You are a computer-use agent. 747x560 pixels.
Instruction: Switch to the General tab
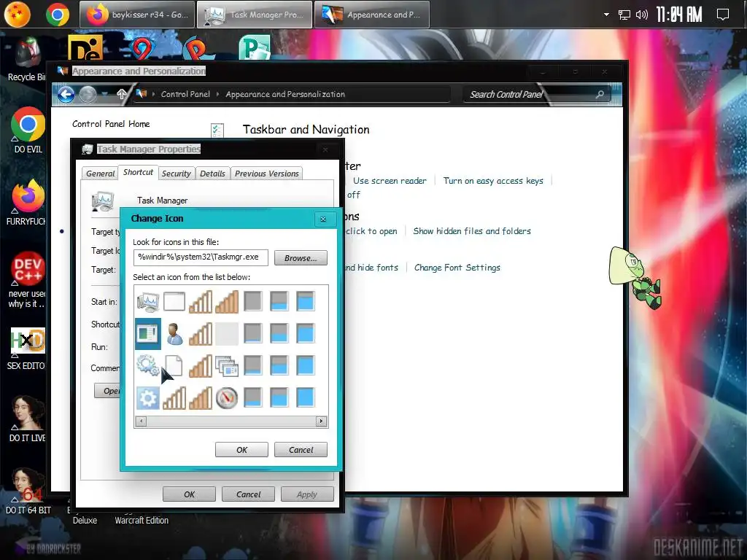tap(100, 174)
